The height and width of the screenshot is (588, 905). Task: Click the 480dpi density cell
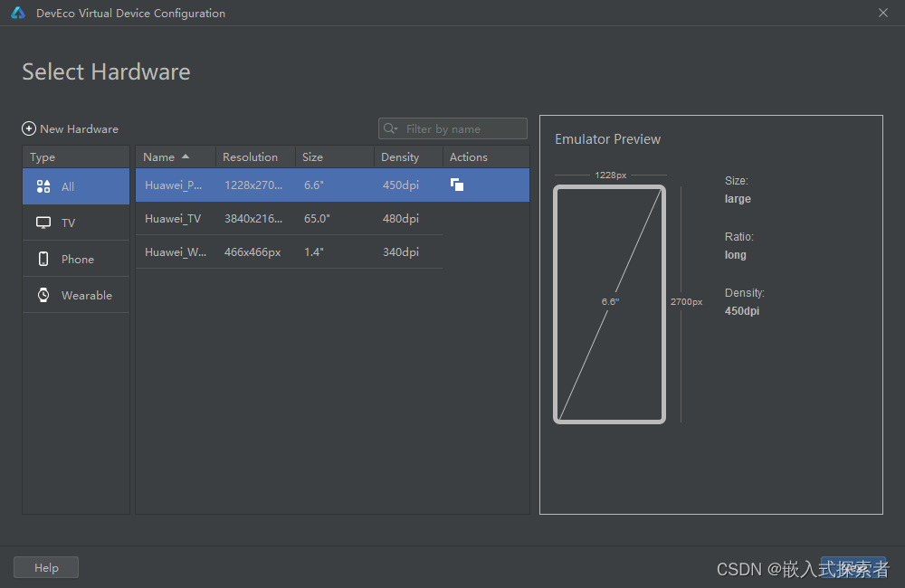pyautogui.click(x=401, y=219)
